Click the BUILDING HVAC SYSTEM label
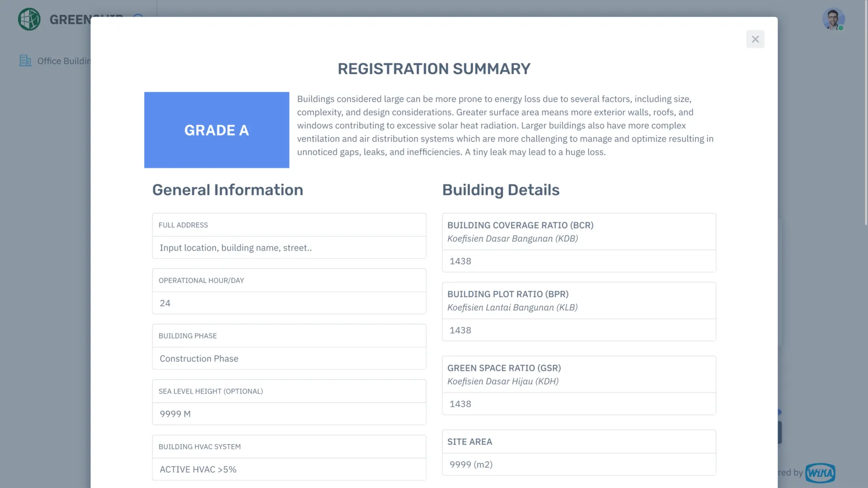The image size is (868, 488). tap(200, 447)
